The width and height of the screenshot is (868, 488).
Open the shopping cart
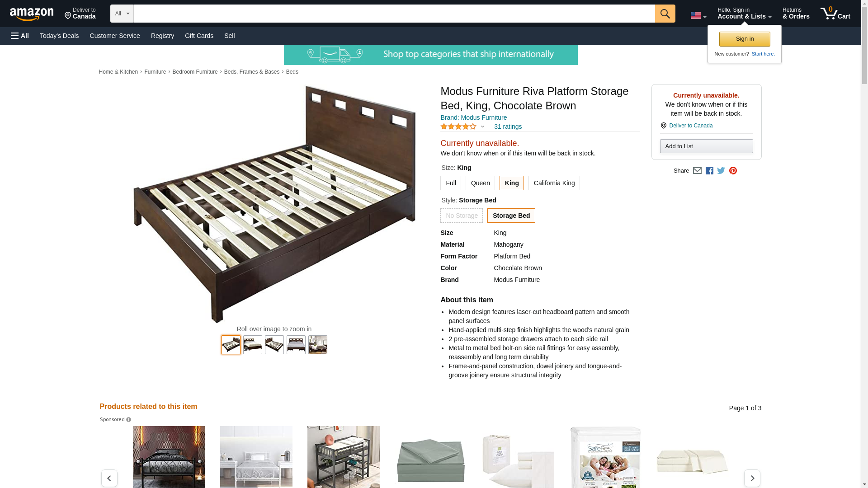coord(835,14)
